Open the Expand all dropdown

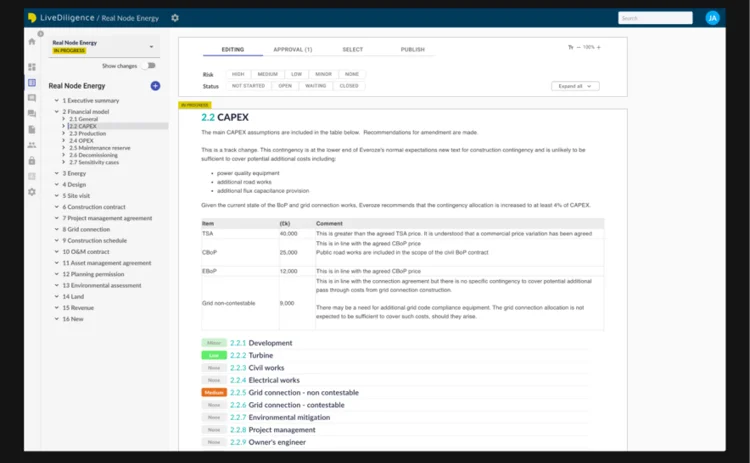(575, 86)
